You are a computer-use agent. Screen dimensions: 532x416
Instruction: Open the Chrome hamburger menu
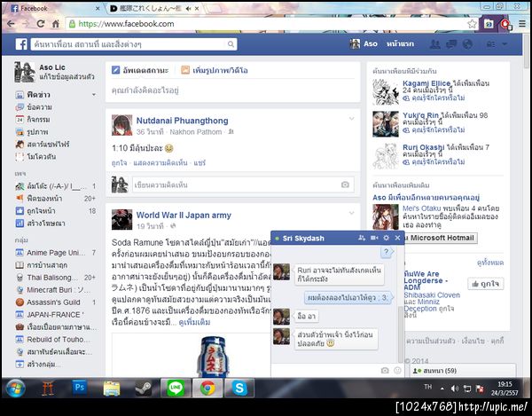point(522,24)
